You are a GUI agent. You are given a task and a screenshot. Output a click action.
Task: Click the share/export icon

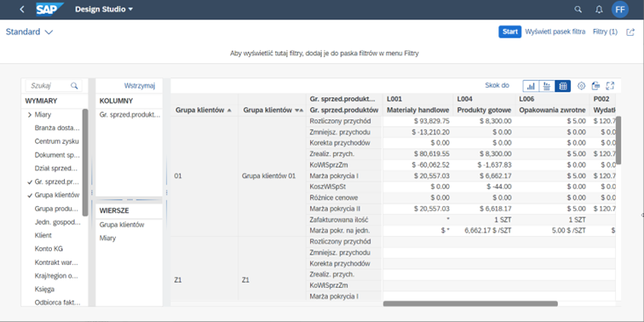tap(630, 32)
